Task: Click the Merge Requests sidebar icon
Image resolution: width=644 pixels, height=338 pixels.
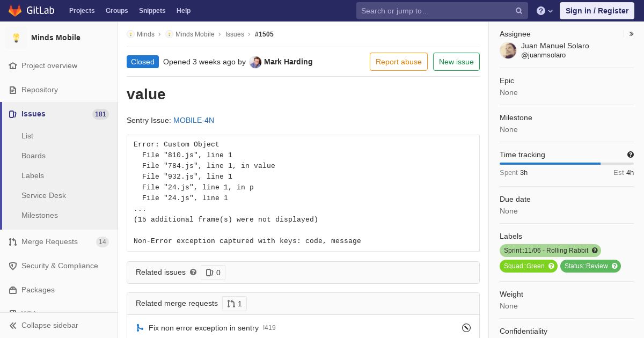Action: pos(13,241)
